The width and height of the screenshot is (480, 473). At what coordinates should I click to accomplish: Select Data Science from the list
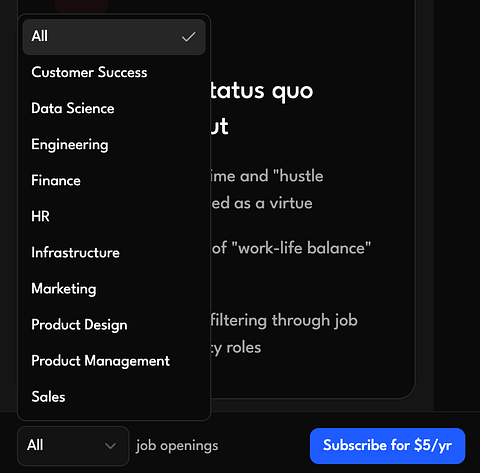[114, 108]
